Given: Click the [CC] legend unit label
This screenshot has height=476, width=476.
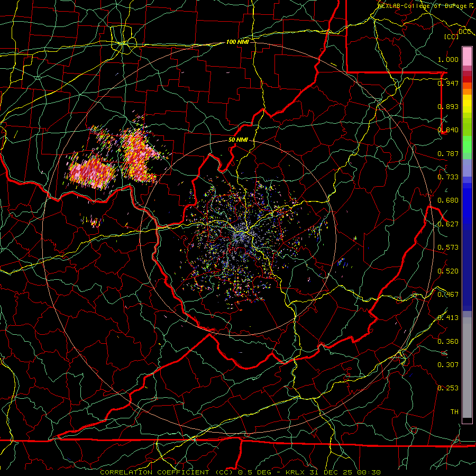Looking at the screenshot, I should (452, 36).
